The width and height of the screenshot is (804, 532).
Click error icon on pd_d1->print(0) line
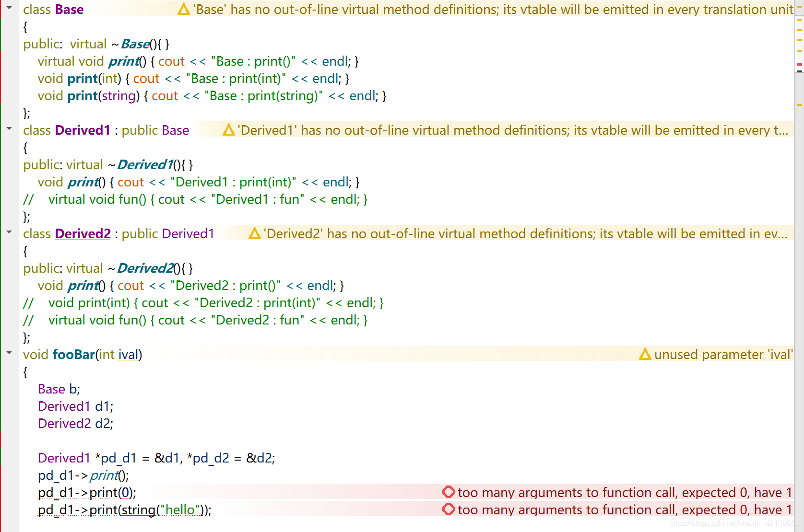pos(449,492)
